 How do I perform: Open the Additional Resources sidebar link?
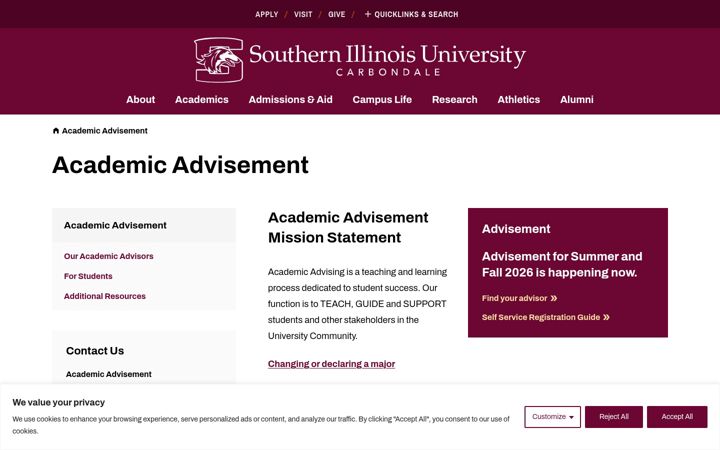105,297
